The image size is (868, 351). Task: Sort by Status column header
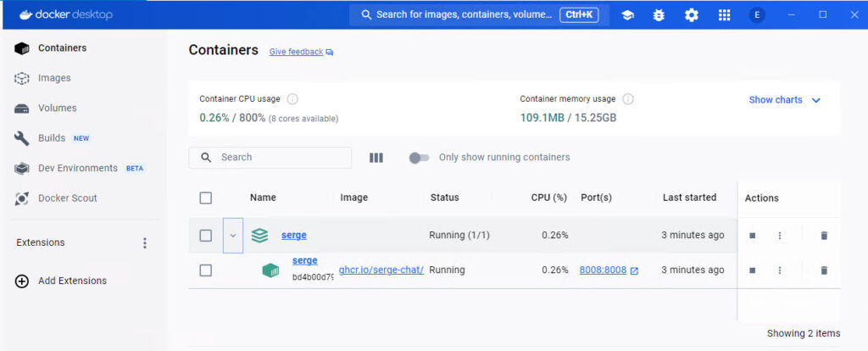(444, 198)
